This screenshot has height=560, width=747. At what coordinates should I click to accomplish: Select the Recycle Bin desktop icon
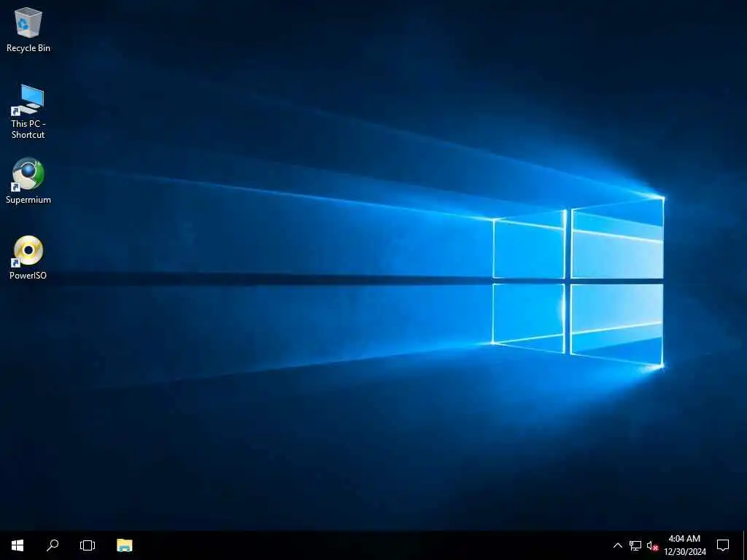coord(28,29)
